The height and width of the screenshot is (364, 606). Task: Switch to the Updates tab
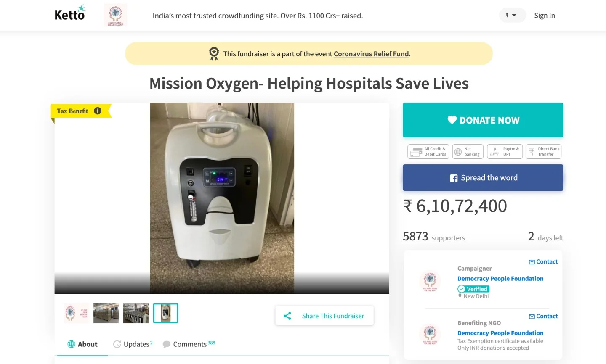133,344
